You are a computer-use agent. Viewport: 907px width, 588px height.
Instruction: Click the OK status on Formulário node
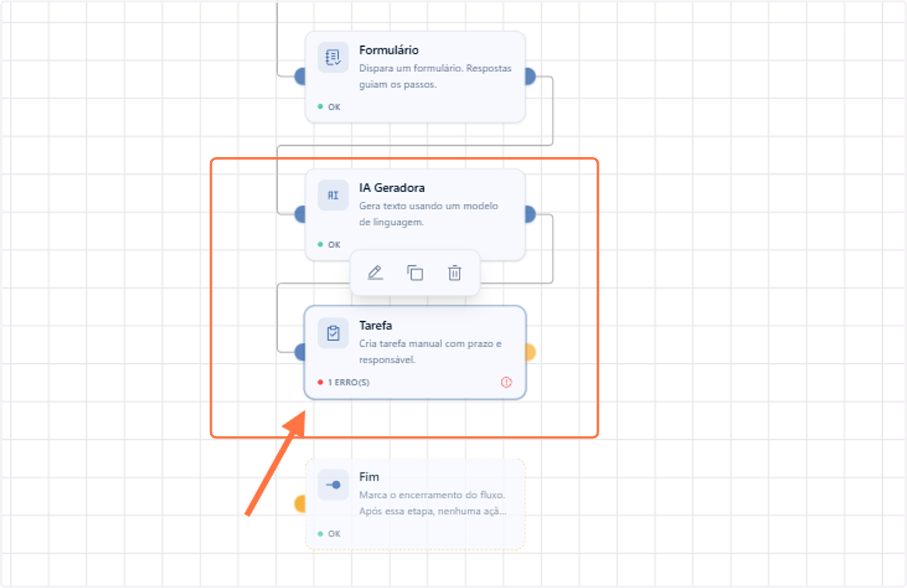329,107
